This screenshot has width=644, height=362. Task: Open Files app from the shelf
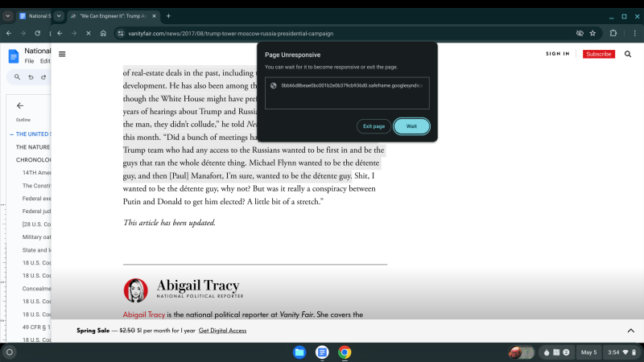pos(299,352)
